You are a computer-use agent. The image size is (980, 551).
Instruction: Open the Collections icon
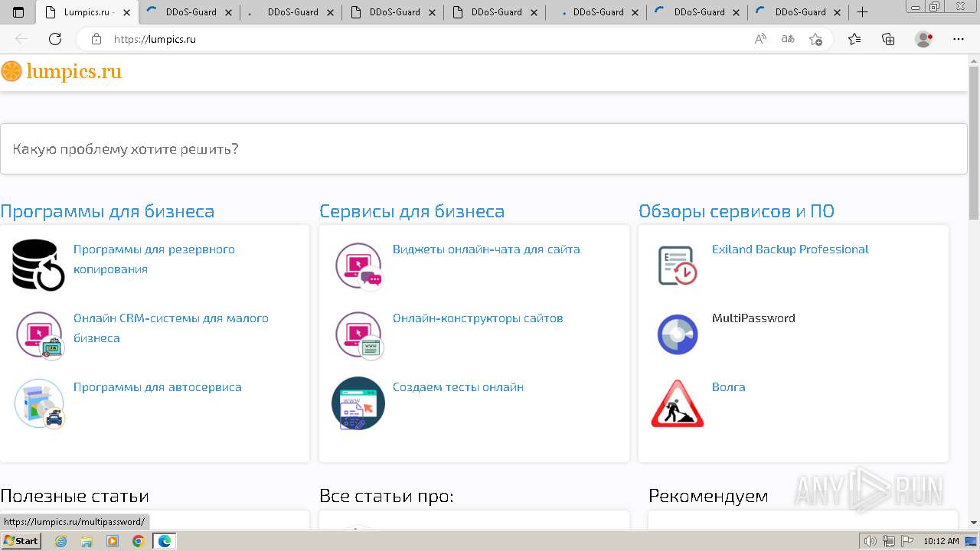click(x=888, y=39)
